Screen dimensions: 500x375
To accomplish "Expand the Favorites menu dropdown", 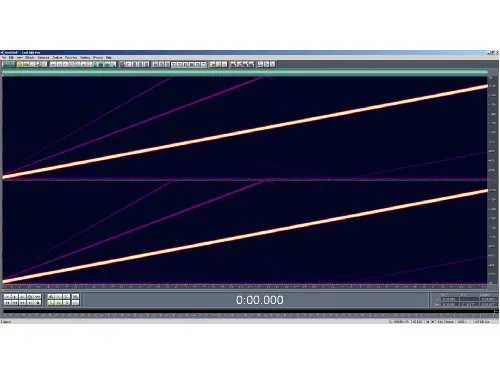I will pyautogui.click(x=71, y=58).
